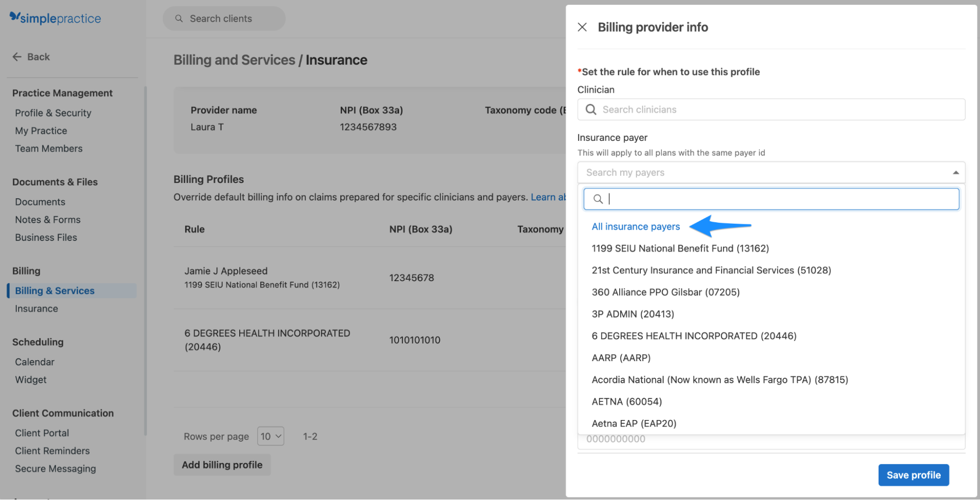
Task: Close the Billing provider info panel
Action: (582, 27)
